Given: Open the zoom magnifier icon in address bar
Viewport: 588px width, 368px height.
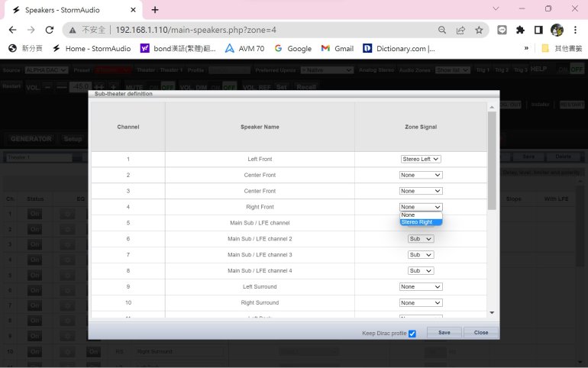Looking at the screenshot, I should point(442,30).
